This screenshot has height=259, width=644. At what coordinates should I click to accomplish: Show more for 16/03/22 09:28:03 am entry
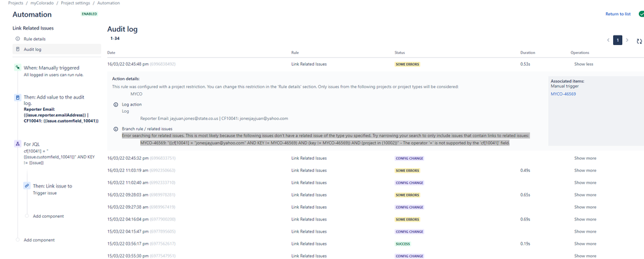click(x=585, y=195)
